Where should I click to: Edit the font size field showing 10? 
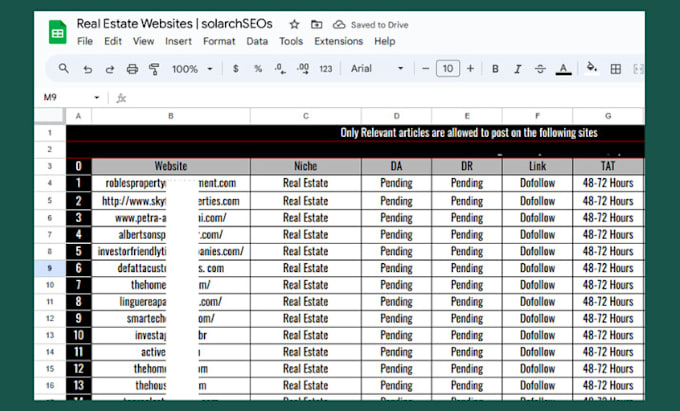[x=448, y=68]
